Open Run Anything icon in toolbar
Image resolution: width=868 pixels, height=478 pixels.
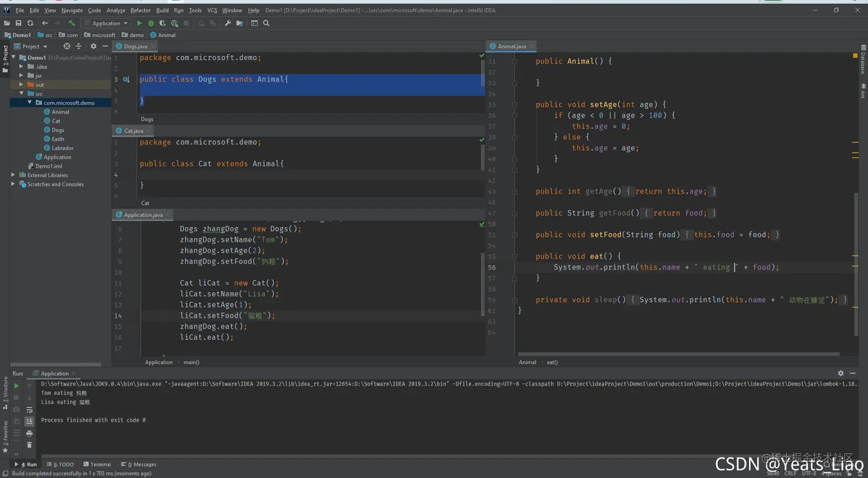[x=254, y=23]
